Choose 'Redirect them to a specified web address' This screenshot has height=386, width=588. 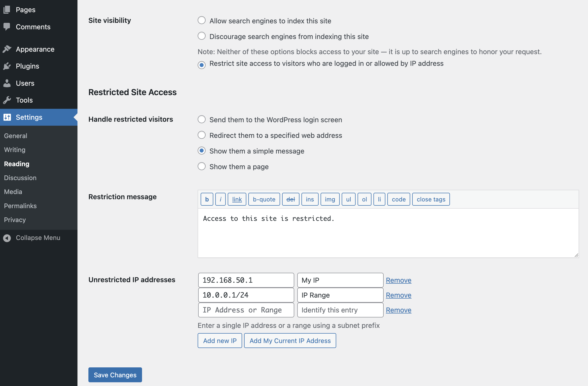pos(201,135)
